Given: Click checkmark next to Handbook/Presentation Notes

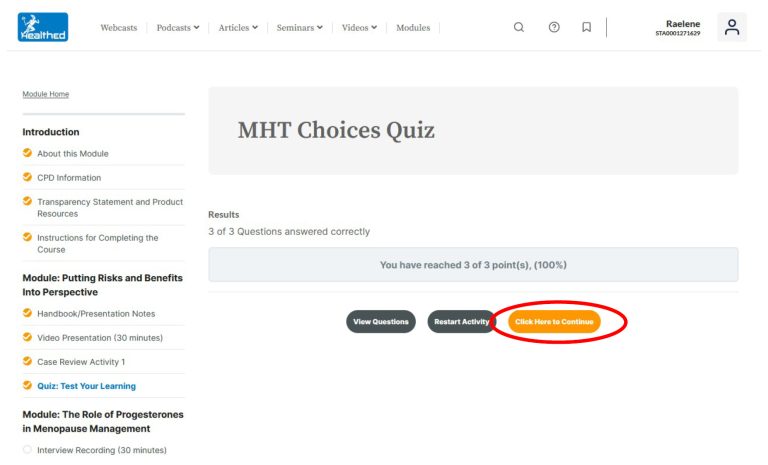Looking at the screenshot, I should [27, 313].
